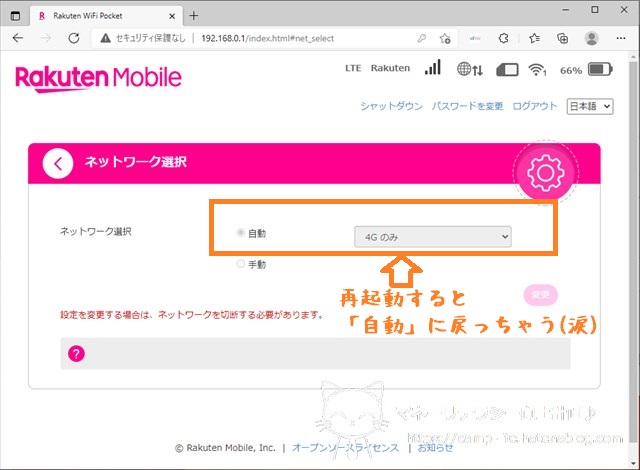640x470 pixels.
Task: Open the browser extensions puzzle icon
Action: pos(504,38)
